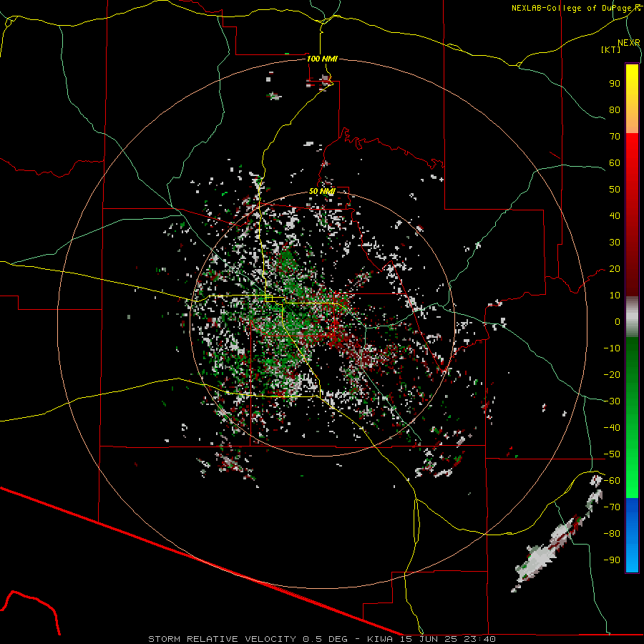Click the -60 scale value
Image resolution: width=644 pixels, height=644 pixels.
click(612, 481)
